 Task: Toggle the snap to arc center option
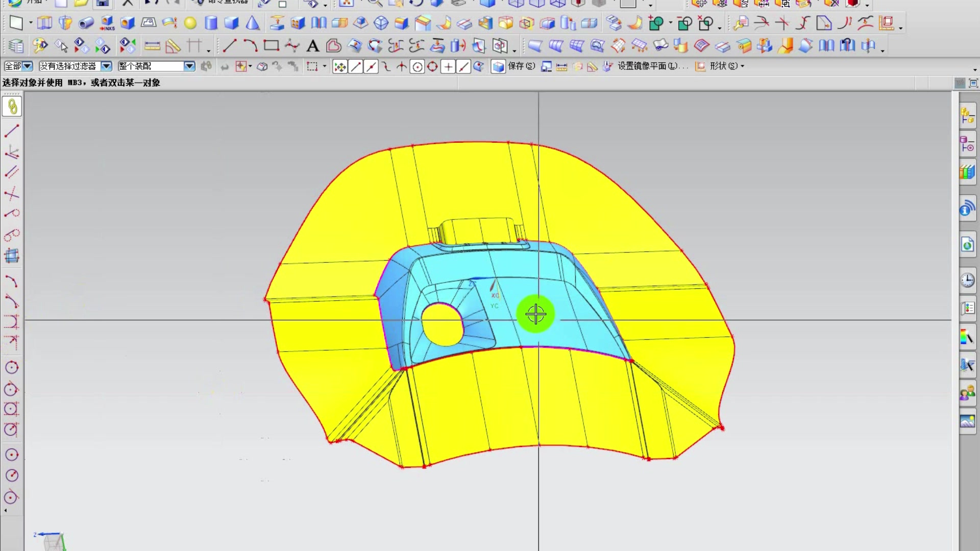417,67
